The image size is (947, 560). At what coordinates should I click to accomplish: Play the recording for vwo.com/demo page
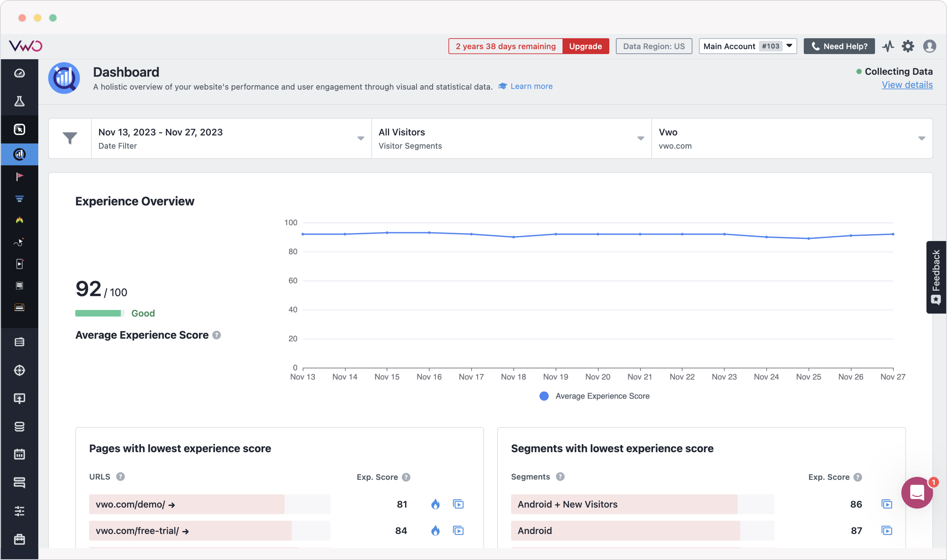(458, 504)
